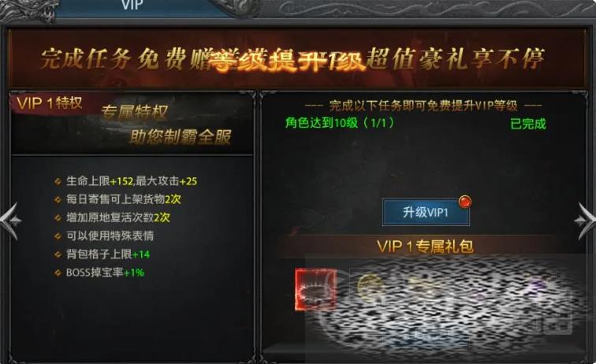The image size is (596, 364).
Task: Click the dragon ornament in top-left corner
Action: click(x=28, y=10)
